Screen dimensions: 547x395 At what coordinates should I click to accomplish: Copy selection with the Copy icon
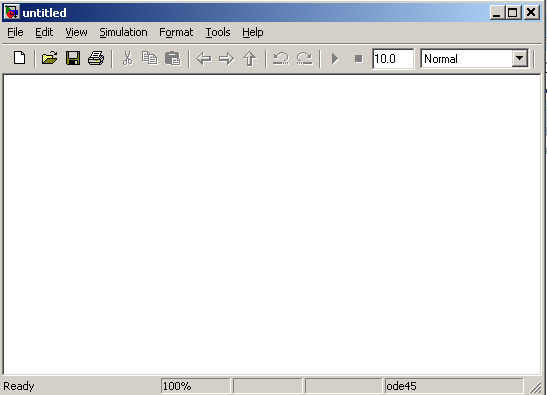coord(150,58)
